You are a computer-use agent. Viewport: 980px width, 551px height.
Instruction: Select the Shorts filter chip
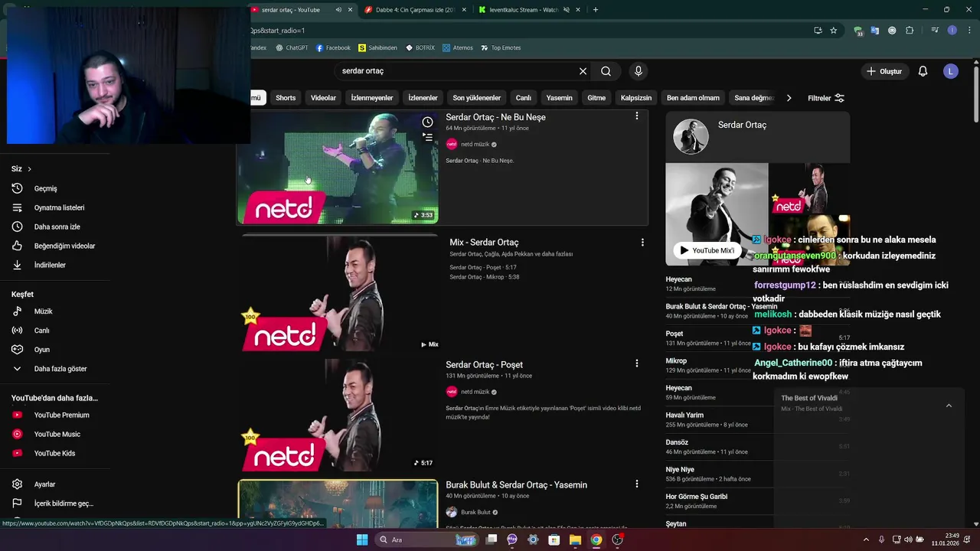pyautogui.click(x=286, y=98)
